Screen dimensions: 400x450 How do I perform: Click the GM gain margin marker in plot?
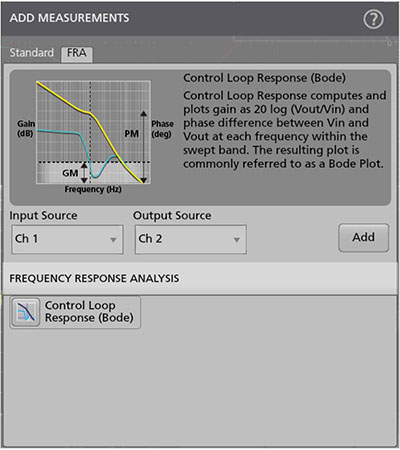click(x=70, y=173)
